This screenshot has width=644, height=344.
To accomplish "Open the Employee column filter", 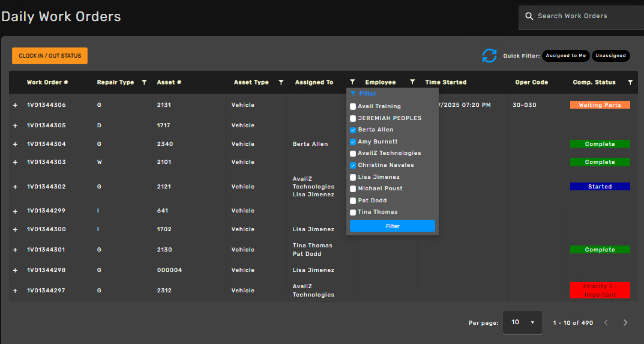I will pyautogui.click(x=412, y=82).
